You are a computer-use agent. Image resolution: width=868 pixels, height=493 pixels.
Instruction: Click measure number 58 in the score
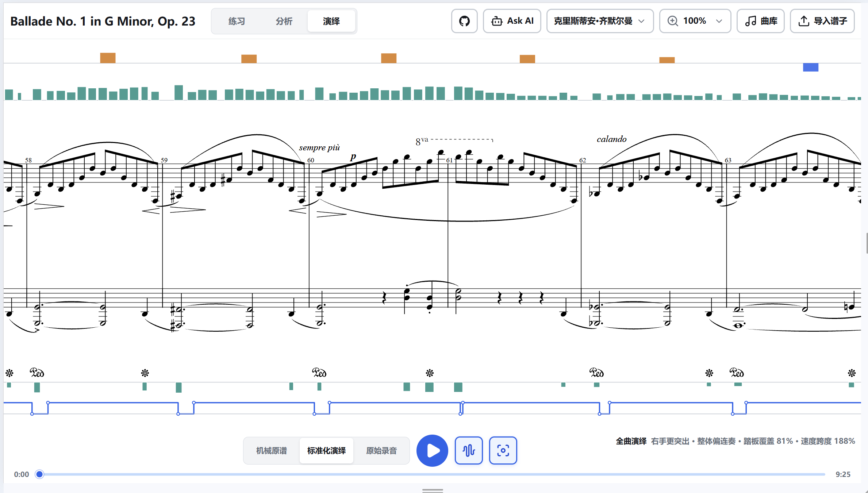[x=28, y=160]
